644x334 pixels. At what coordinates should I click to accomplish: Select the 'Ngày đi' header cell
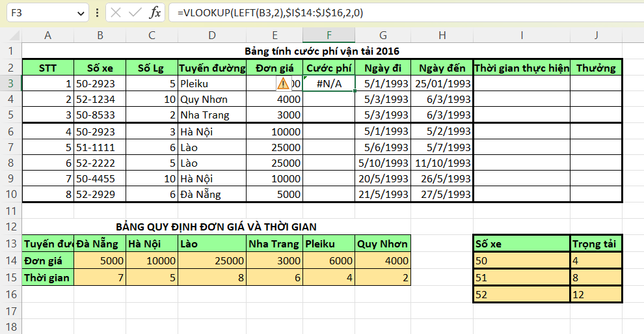click(382, 68)
